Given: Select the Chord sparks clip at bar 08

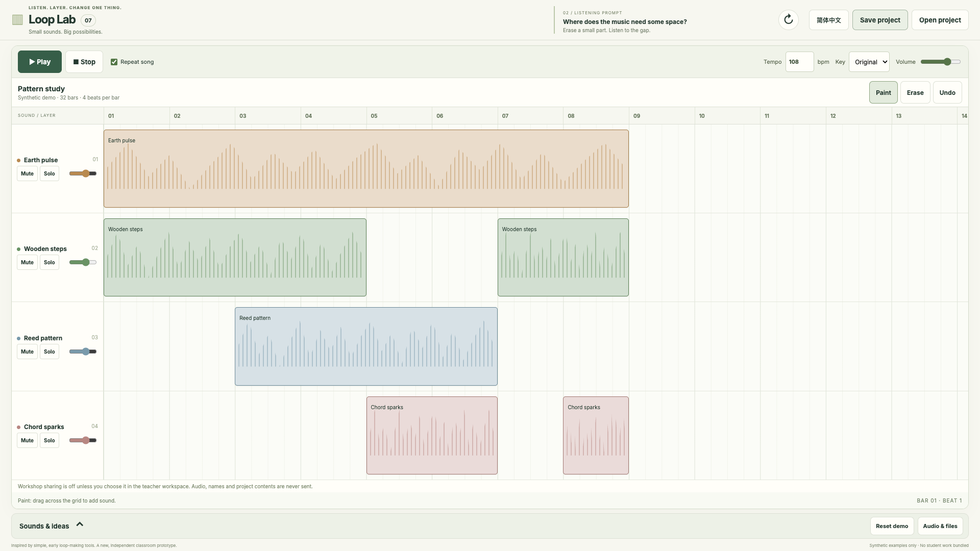Looking at the screenshot, I should tap(596, 435).
